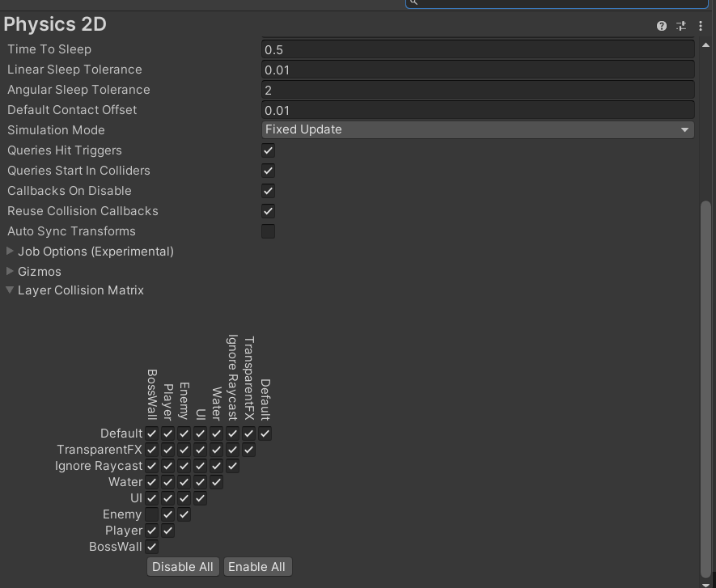Image resolution: width=716 pixels, height=588 pixels.
Task: Enable Enemy row BossWall collision checkbox
Action: point(151,514)
